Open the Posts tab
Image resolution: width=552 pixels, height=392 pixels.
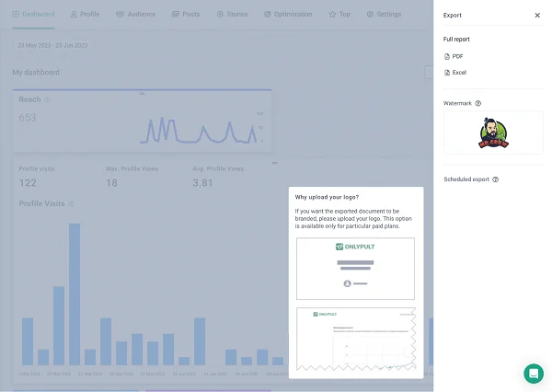pyautogui.click(x=186, y=15)
